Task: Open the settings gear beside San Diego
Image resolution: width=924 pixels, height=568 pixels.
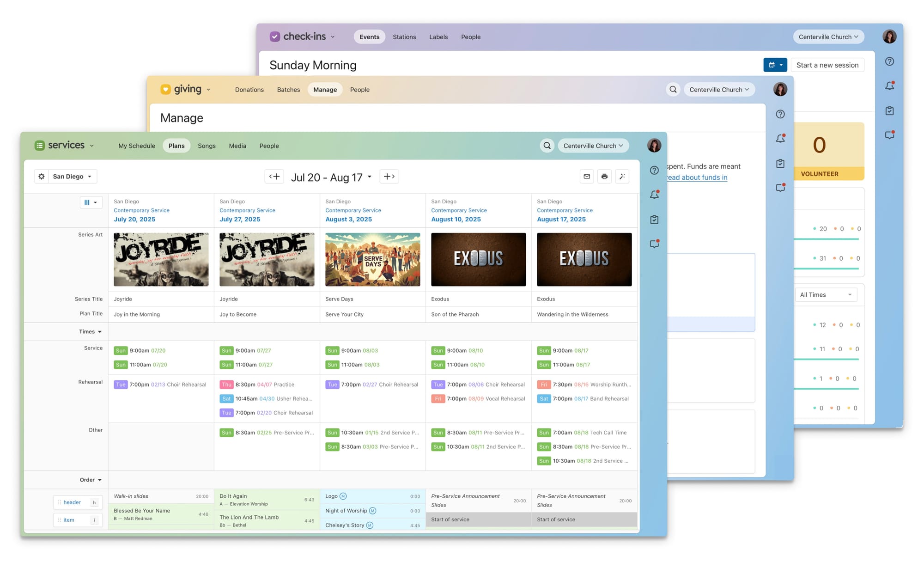Action: tap(42, 176)
